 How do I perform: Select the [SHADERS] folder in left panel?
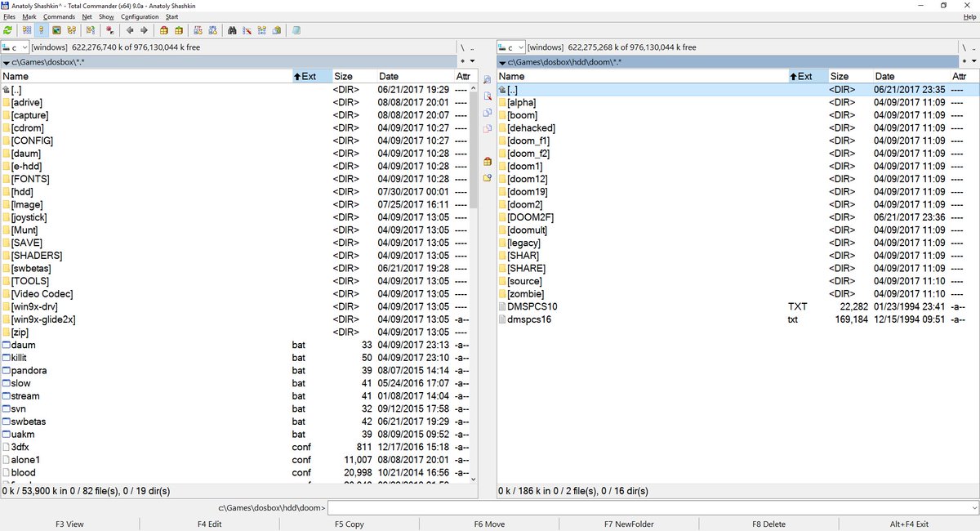pos(237,256)
